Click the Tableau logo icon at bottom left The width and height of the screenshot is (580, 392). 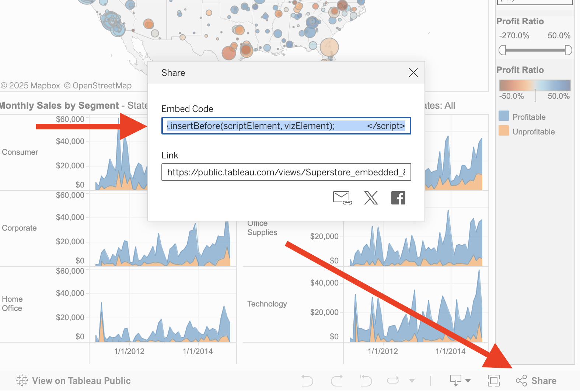(x=22, y=380)
